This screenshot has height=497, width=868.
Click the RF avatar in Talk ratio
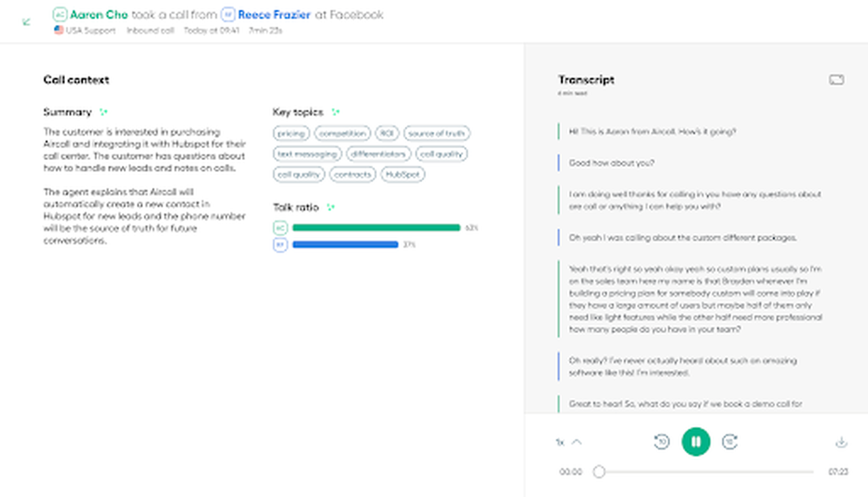pyautogui.click(x=280, y=245)
